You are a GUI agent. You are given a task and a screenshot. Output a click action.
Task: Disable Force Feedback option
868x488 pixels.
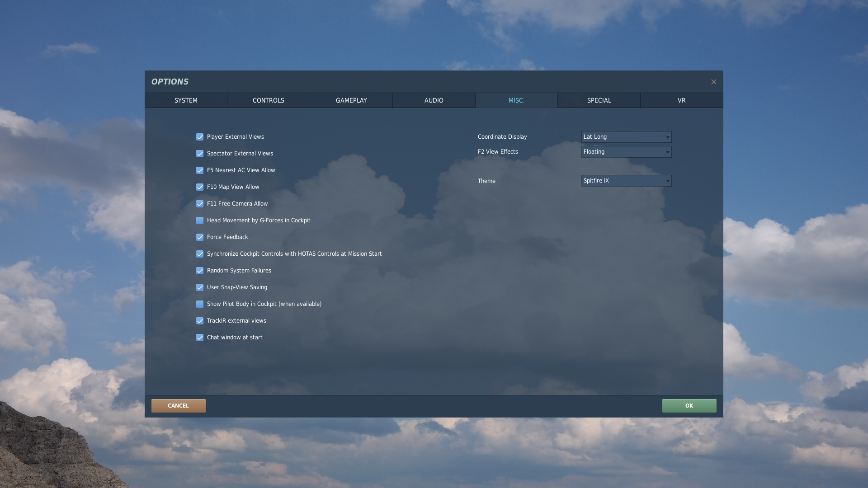click(x=200, y=237)
